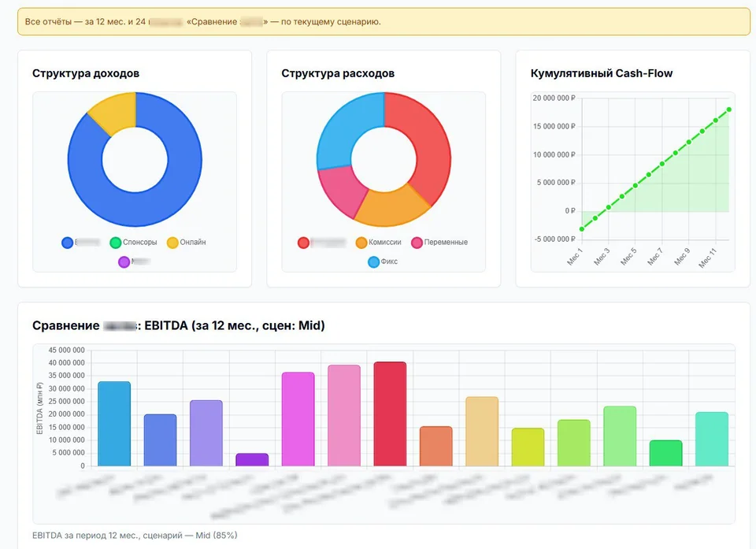Toggle the blue Фикс legend swatch

click(x=373, y=262)
